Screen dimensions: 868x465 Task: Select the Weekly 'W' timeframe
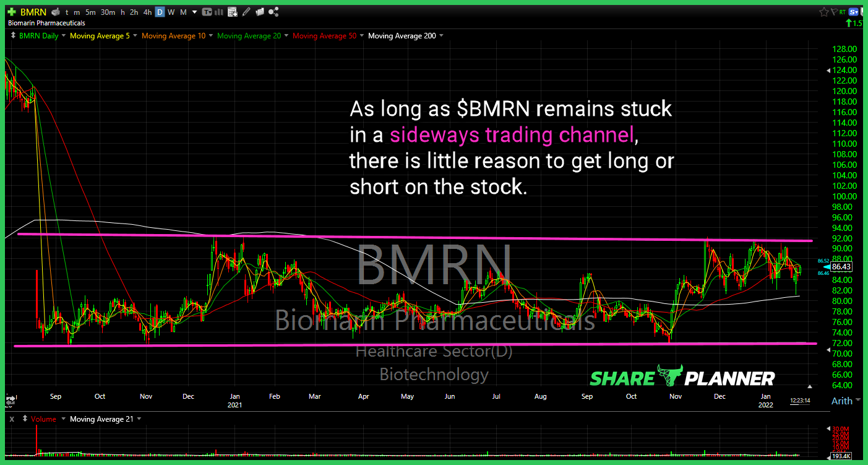171,12
